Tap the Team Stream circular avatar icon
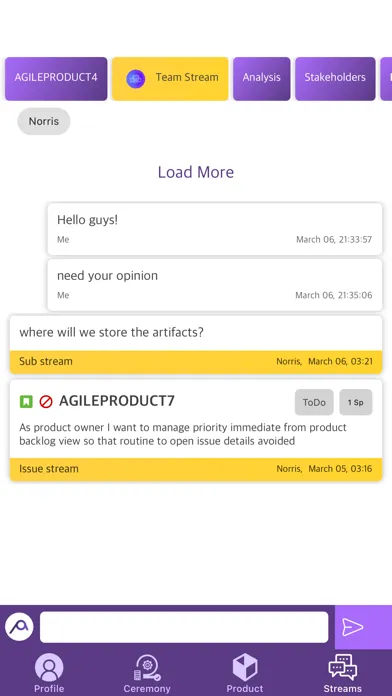Image resolution: width=392 pixels, height=696 pixels. (x=135, y=79)
